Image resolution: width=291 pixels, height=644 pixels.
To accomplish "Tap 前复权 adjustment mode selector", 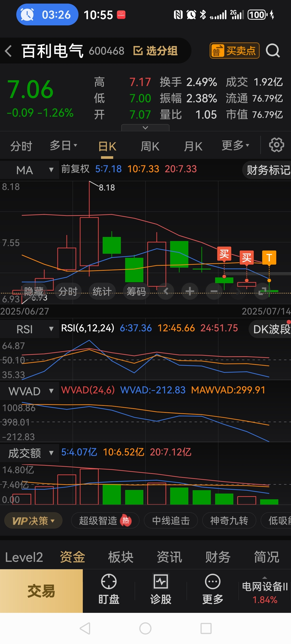I will [x=75, y=169].
